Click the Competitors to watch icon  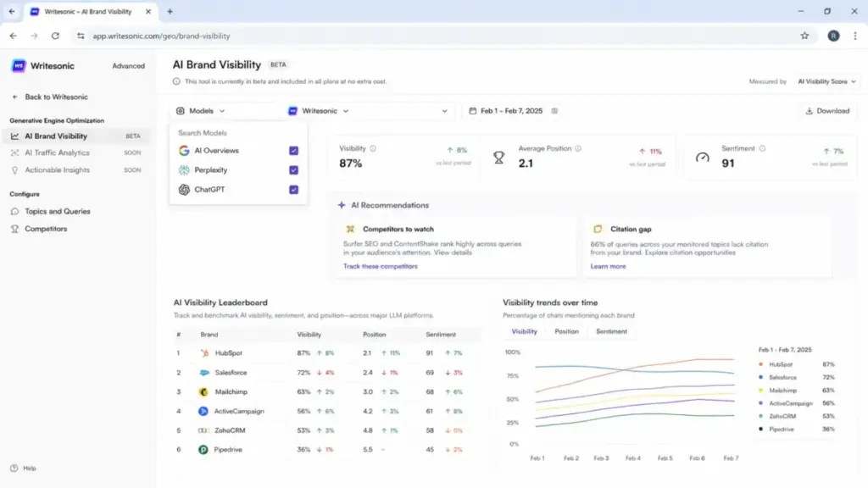pyautogui.click(x=350, y=229)
